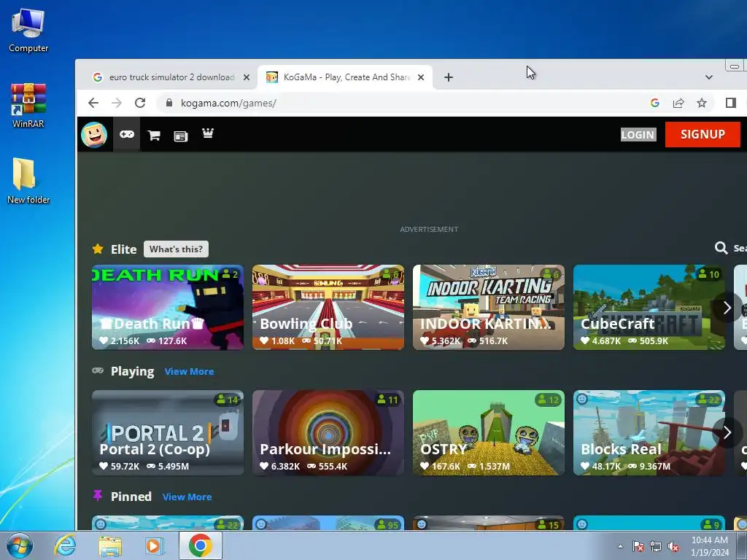Open View More beside Playing
This screenshot has height=560, width=747.
(189, 371)
